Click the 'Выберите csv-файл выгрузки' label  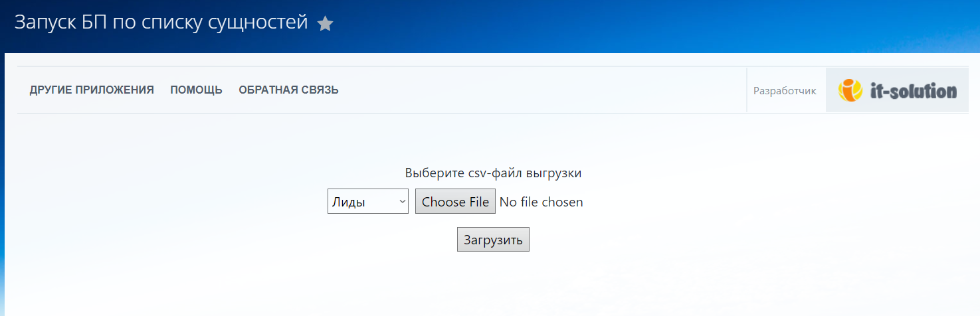pyautogui.click(x=493, y=173)
